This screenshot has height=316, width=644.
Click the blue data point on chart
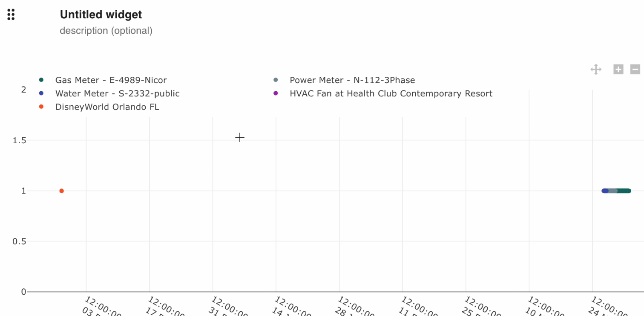point(604,191)
